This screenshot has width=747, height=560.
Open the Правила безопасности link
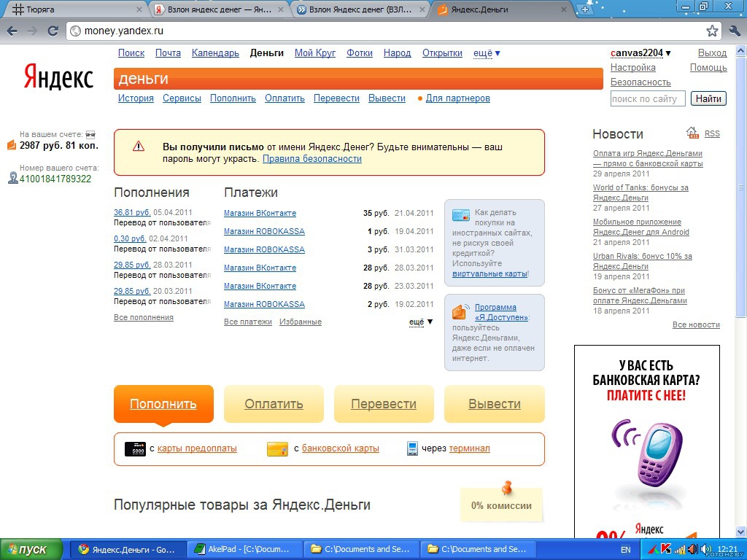[312, 158]
